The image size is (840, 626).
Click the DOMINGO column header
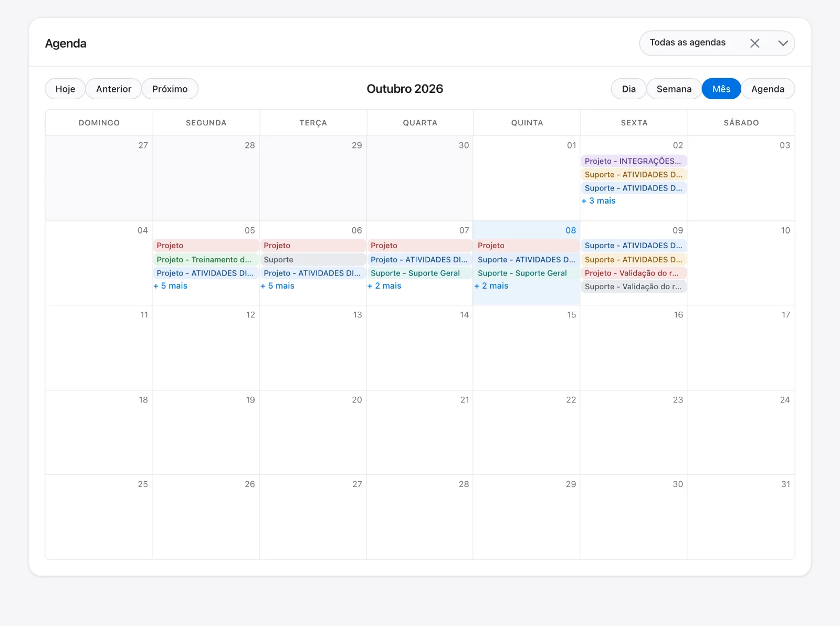pyautogui.click(x=99, y=123)
